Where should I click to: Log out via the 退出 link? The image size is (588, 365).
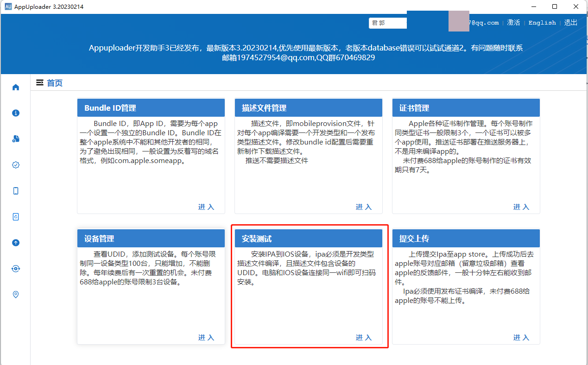pos(571,23)
